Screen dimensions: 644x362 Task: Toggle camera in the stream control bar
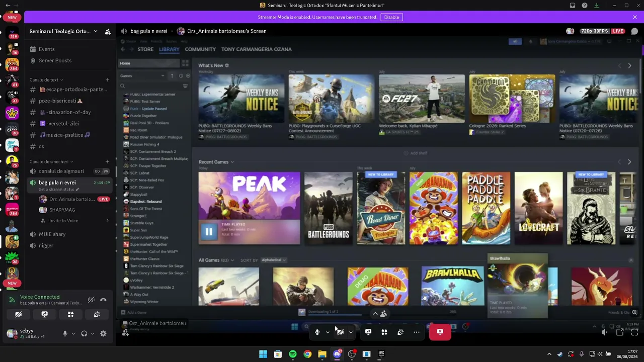click(340, 332)
